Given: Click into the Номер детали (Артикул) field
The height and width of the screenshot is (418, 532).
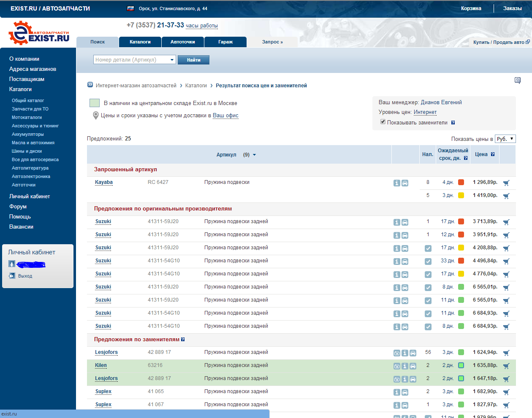Looking at the screenshot, I should (130, 60).
